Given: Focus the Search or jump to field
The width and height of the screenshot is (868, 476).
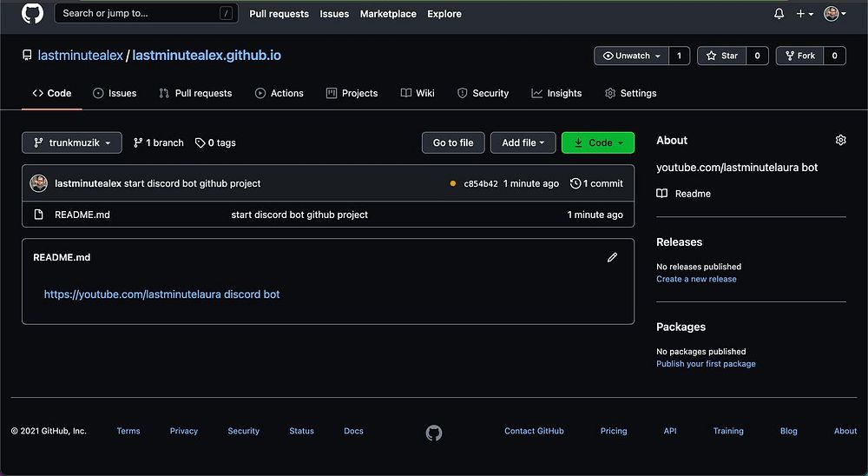Looking at the screenshot, I should [146, 13].
